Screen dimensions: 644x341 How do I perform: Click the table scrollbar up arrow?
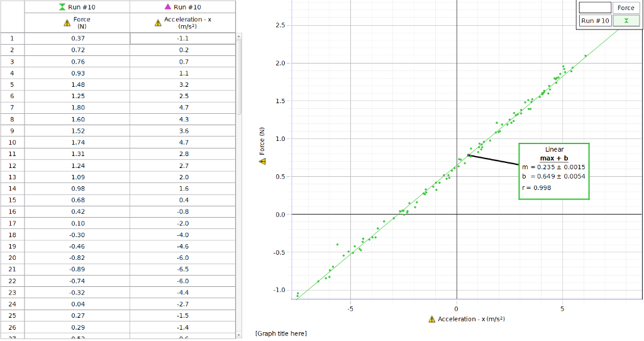pyautogui.click(x=238, y=37)
